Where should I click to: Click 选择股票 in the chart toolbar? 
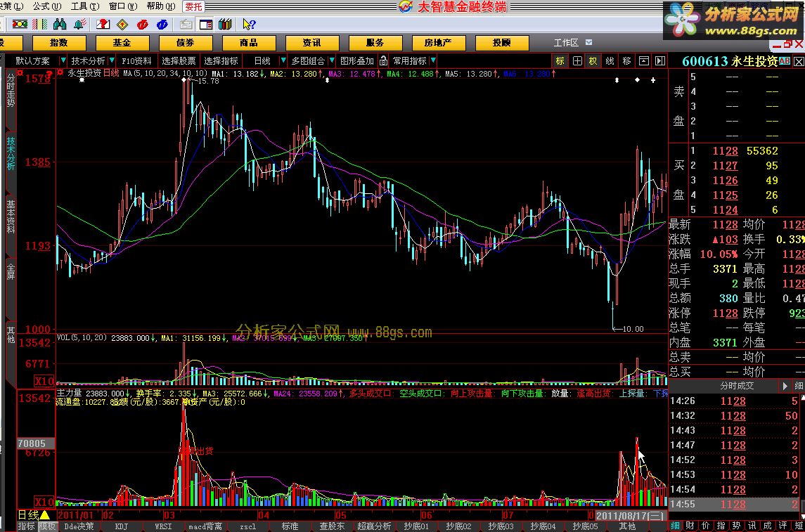(179, 61)
